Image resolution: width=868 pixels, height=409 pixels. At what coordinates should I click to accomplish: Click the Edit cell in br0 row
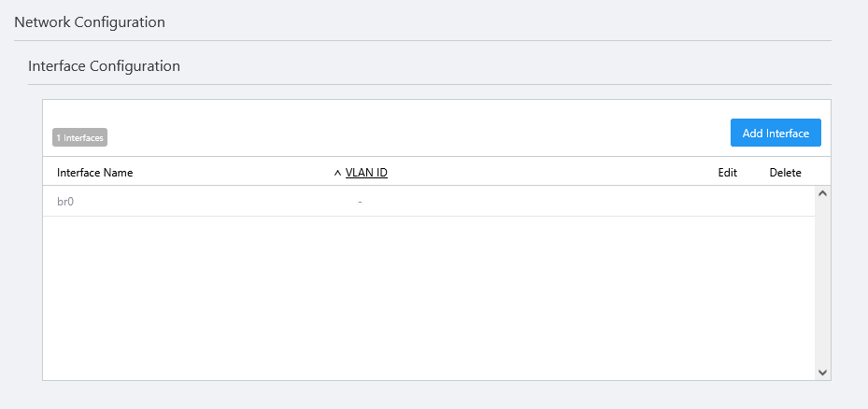click(727, 201)
